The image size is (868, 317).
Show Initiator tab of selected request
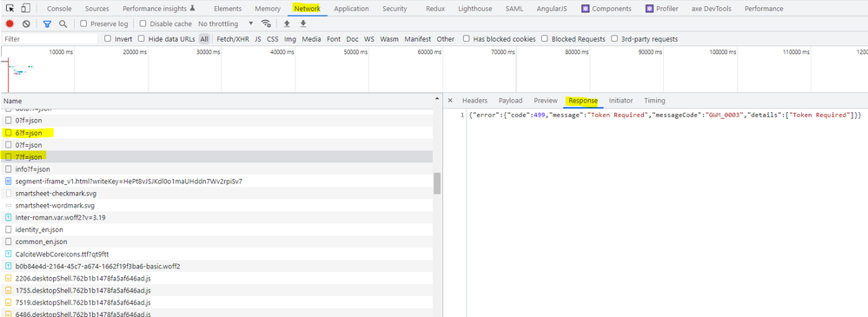coord(621,101)
